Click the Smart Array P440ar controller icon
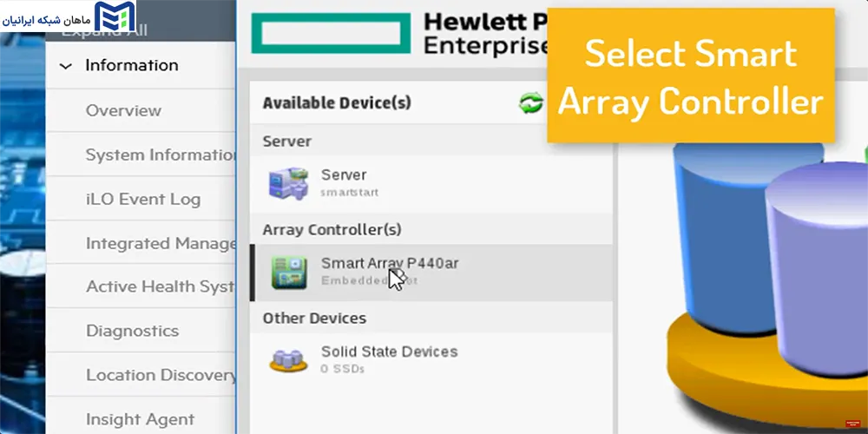The width and height of the screenshot is (868, 434). point(289,273)
